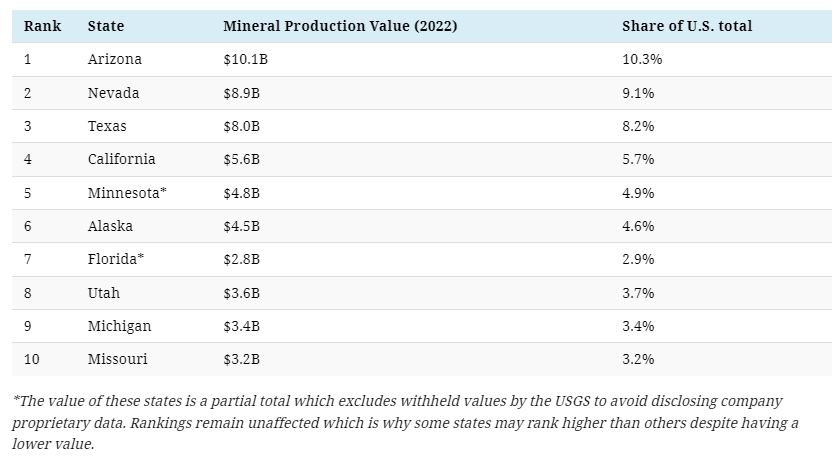Click the $10.1B production value

tap(245, 59)
